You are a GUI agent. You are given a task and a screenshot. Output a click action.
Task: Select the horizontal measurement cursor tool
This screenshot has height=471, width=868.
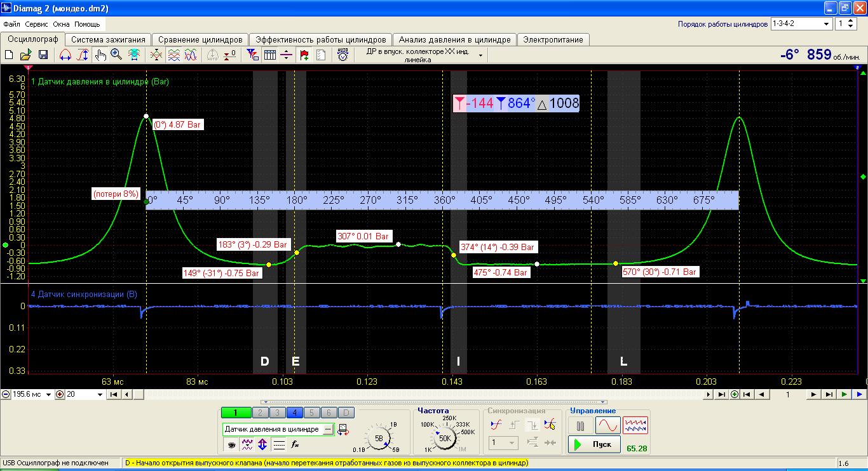pos(65,55)
